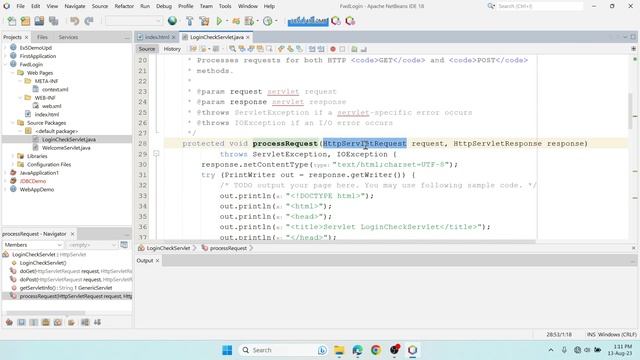
Task: Open the Navigate menu
Action: [75, 6]
